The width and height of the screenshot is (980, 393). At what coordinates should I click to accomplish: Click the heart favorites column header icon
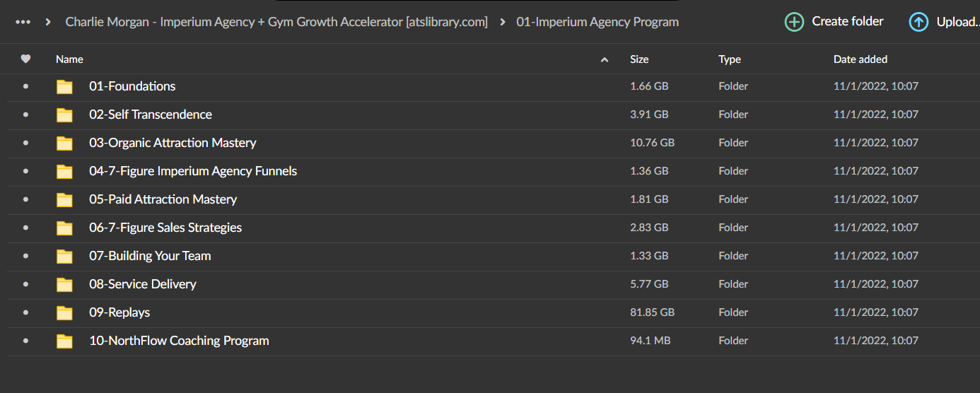click(x=25, y=59)
